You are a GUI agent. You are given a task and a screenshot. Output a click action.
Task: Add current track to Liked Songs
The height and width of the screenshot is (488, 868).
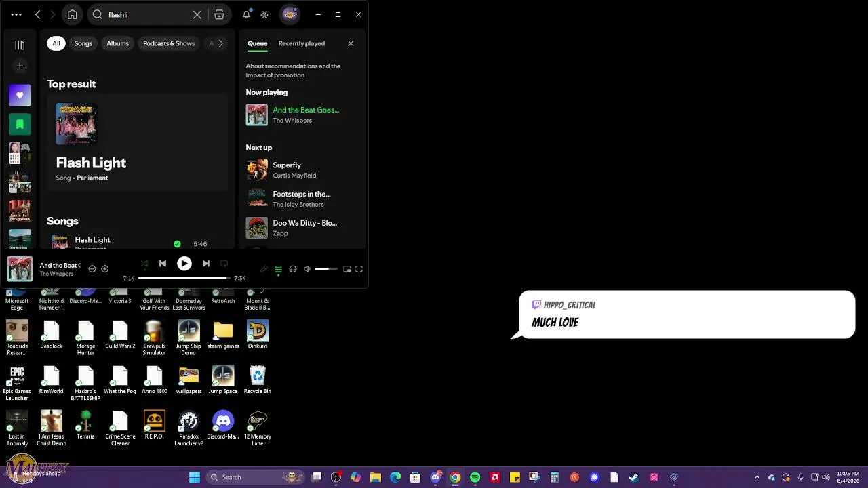(104, 269)
